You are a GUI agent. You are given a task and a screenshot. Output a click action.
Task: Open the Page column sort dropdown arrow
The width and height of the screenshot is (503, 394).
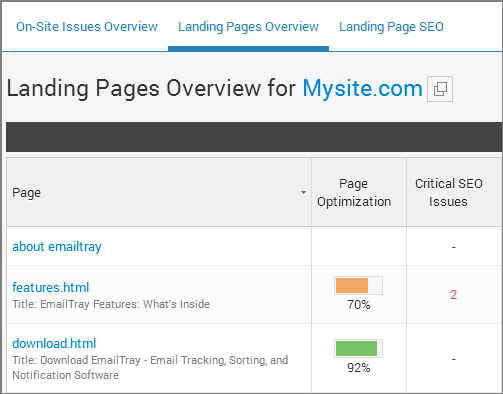(303, 192)
